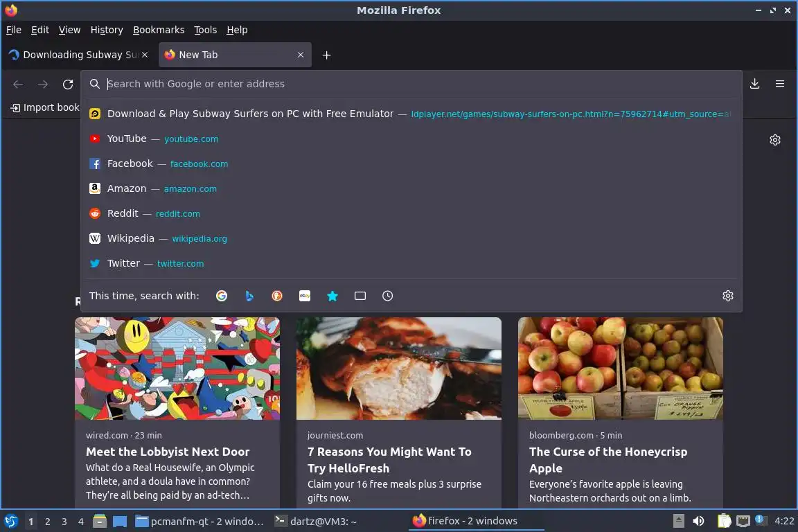
Task: Open clipboard tray icon in taskbar
Action: click(x=724, y=521)
